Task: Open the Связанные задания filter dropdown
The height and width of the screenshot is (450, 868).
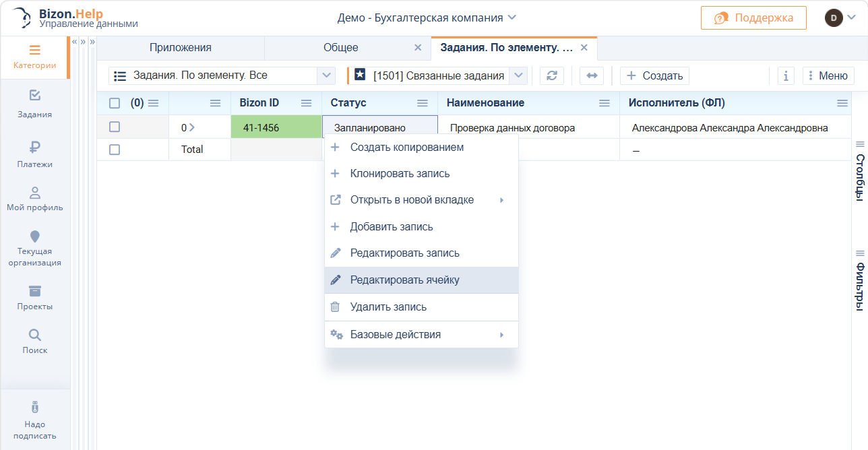Action: click(x=518, y=75)
